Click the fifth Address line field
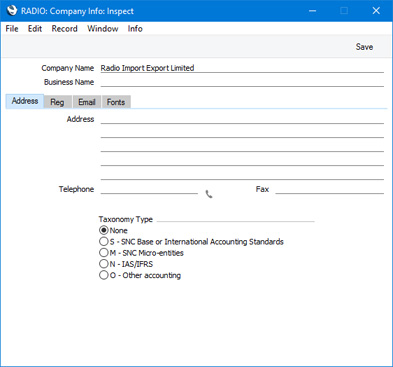The height and width of the screenshot is (367, 393). click(x=242, y=175)
